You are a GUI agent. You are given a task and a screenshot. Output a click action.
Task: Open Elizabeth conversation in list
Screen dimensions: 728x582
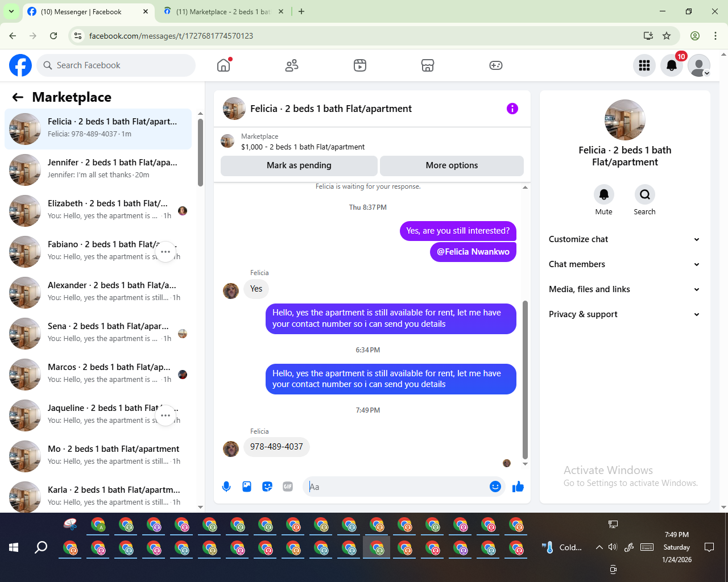click(x=98, y=211)
